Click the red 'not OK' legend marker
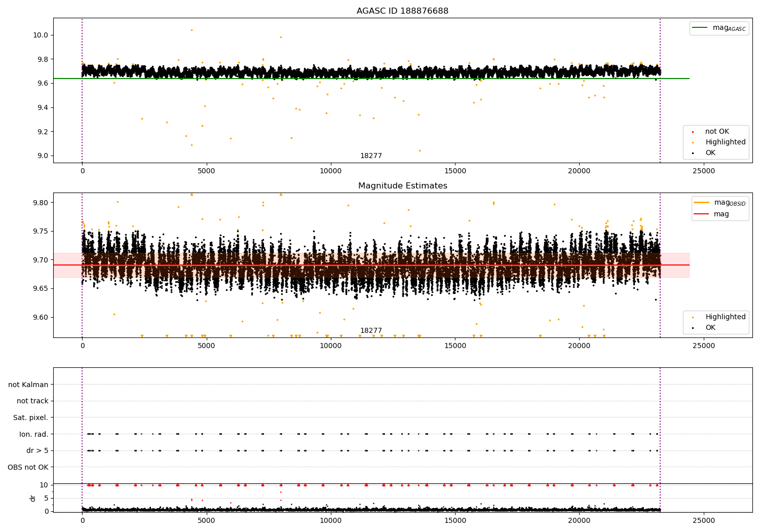This screenshot has width=760, height=532. pyautogui.click(x=693, y=132)
